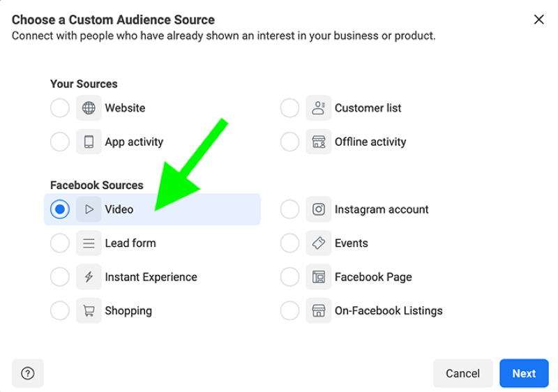
Task: Click the Instant Experience lightning icon
Action: (89, 277)
